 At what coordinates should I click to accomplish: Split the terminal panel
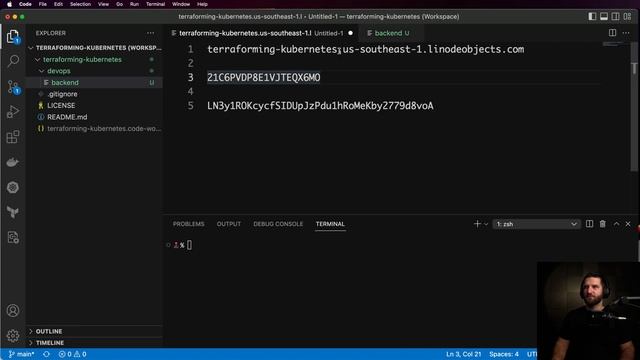click(x=589, y=224)
